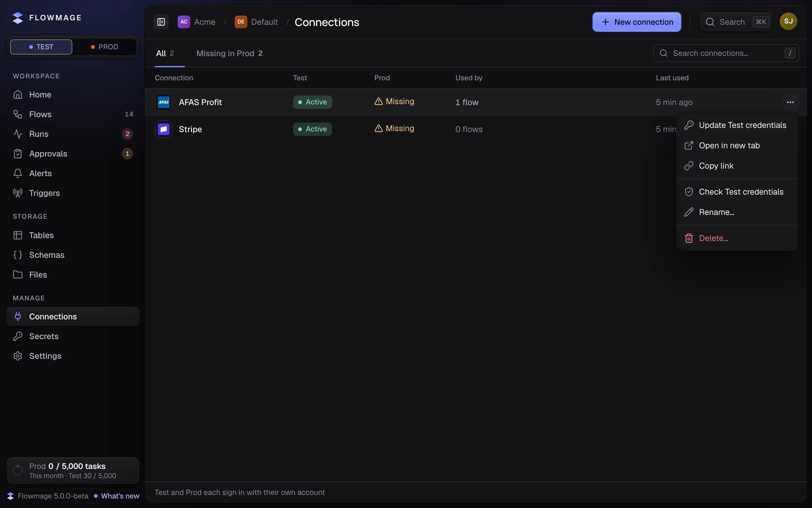Switch environment to TEST
The height and width of the screenshot is (508, 812).
(41, 47)
